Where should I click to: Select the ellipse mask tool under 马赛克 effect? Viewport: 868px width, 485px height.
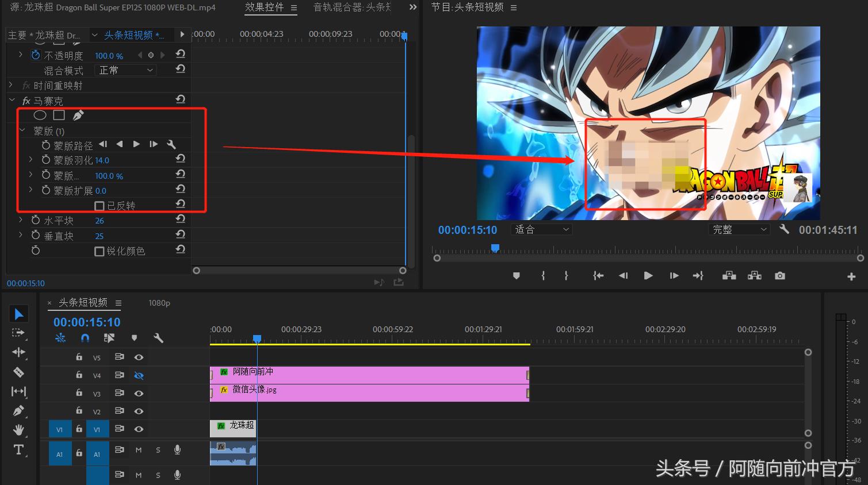40,114
